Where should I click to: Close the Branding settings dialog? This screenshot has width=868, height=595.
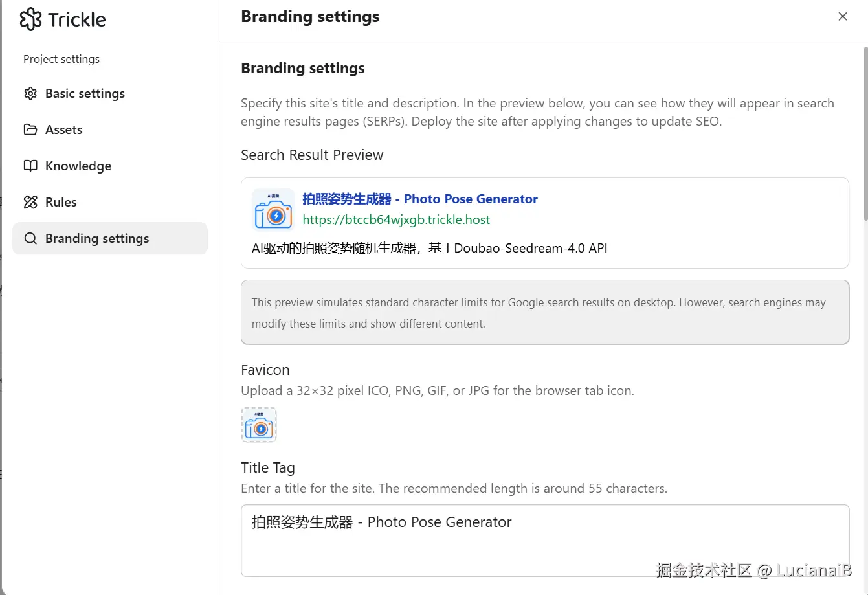[842, 17]
